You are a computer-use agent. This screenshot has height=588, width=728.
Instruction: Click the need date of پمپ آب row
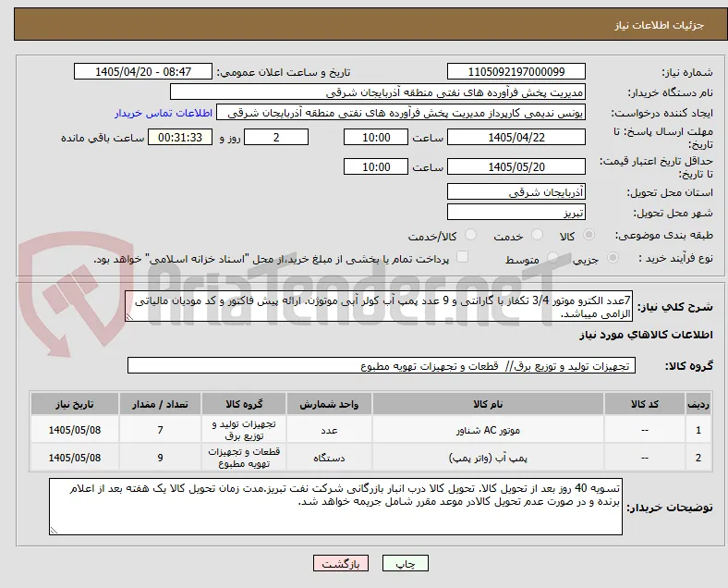click(74, 458)
